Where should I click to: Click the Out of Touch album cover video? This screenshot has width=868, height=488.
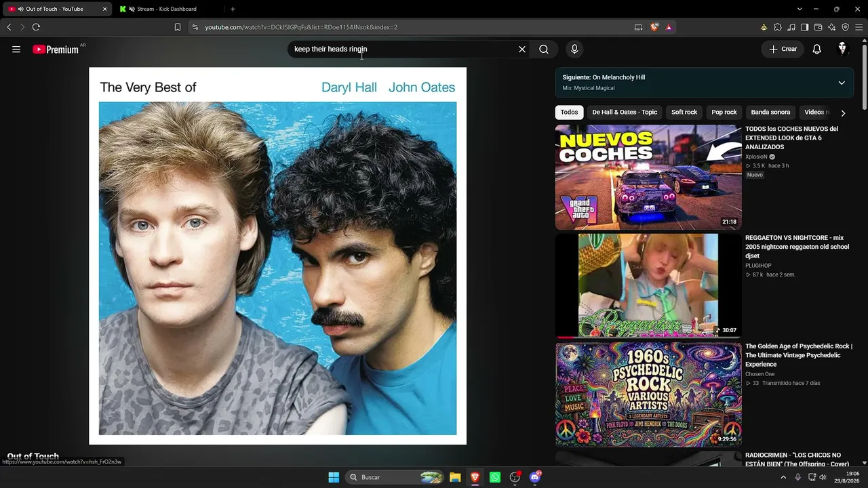point(277,256)
